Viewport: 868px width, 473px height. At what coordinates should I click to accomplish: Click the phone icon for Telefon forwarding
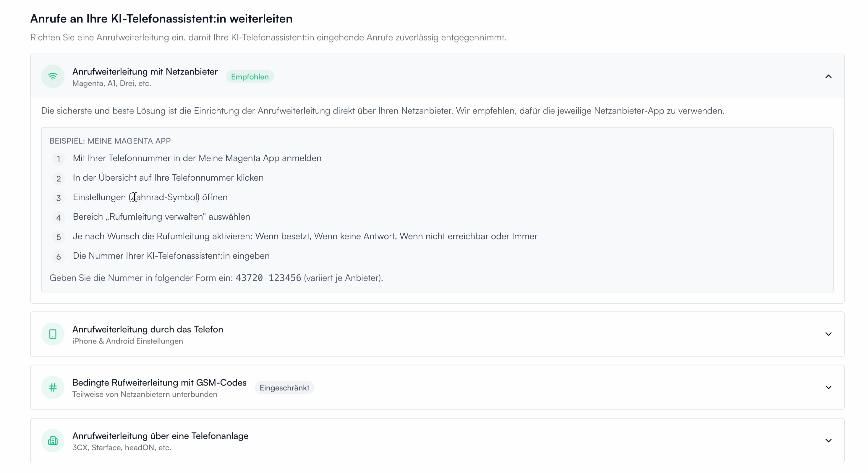53,334
